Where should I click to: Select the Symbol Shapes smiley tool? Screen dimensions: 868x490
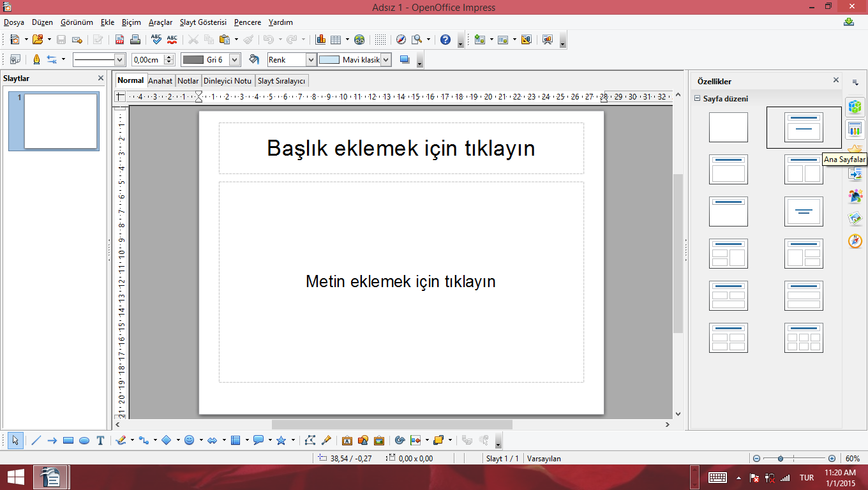(x=189, y=440)
